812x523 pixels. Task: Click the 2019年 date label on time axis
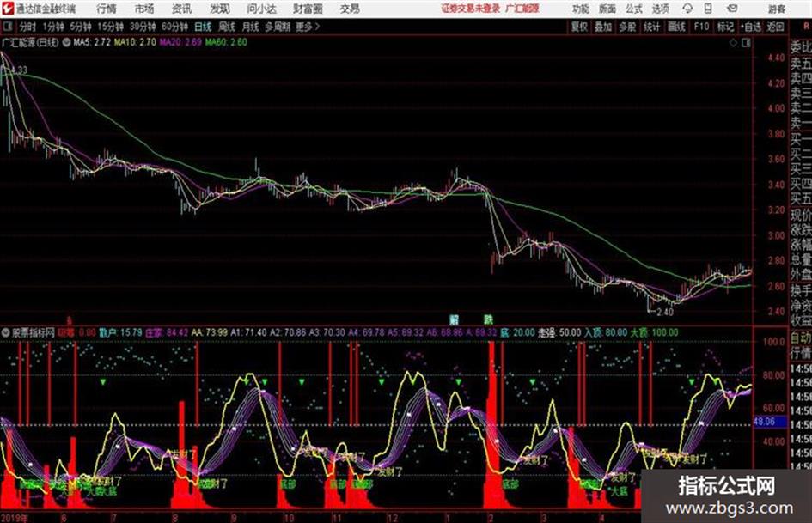click(15, 517)
